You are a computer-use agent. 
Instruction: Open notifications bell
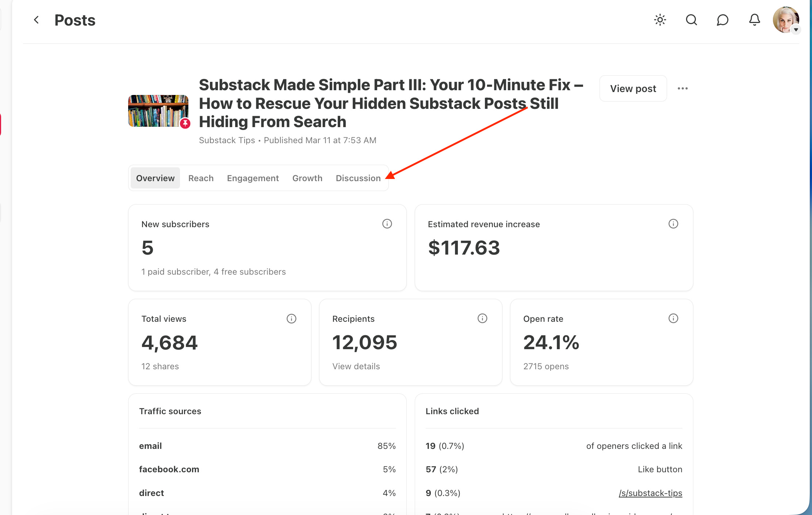coord(754,20)
